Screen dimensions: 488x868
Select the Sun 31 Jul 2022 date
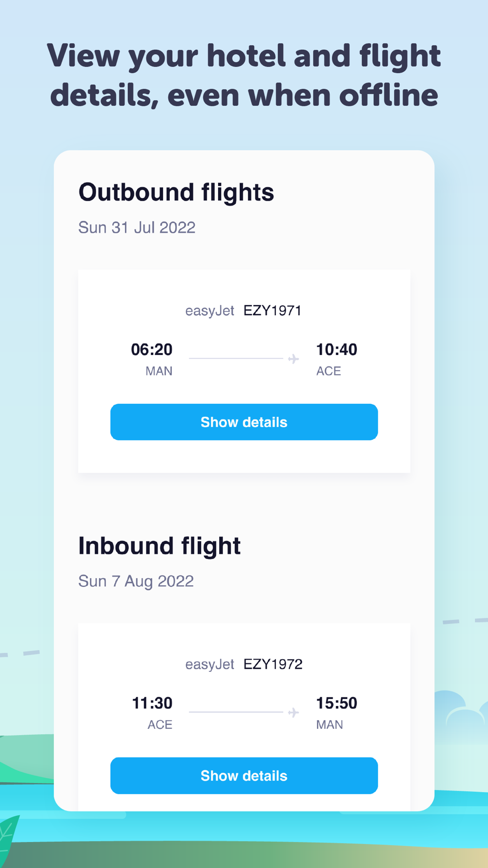point(137,227)
